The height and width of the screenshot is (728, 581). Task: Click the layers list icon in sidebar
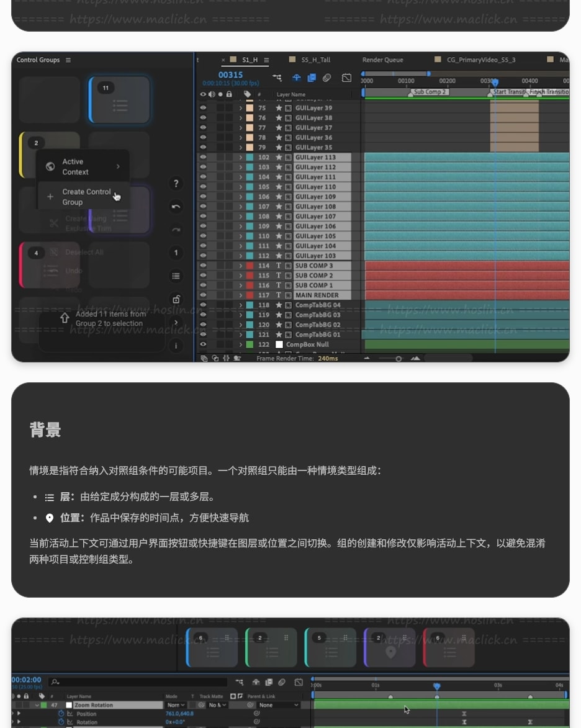[x=176, y=276]
